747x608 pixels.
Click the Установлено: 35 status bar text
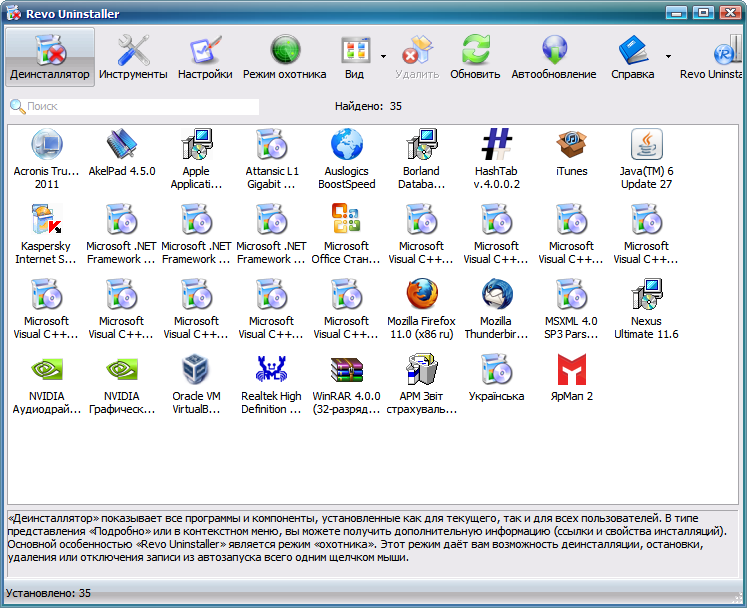click(x=48, y=593)
